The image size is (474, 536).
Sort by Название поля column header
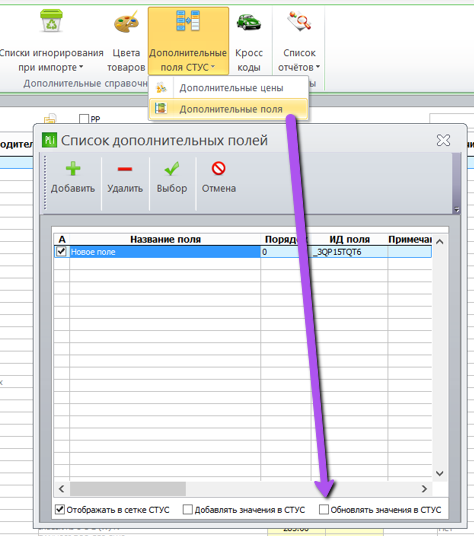pyautogui.click(x=165, y=239)
